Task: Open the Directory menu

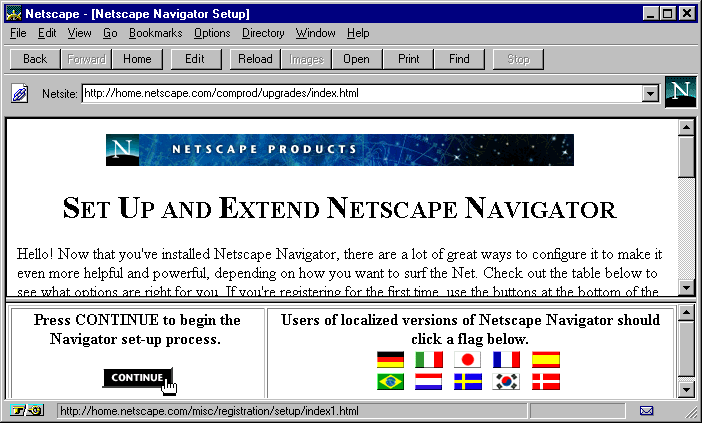Action: (263, 33)
